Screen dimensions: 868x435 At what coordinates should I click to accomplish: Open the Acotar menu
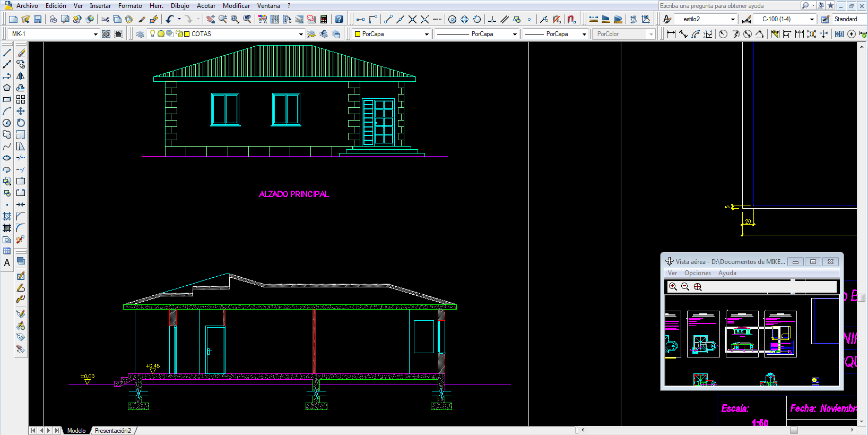click(206, 6)
